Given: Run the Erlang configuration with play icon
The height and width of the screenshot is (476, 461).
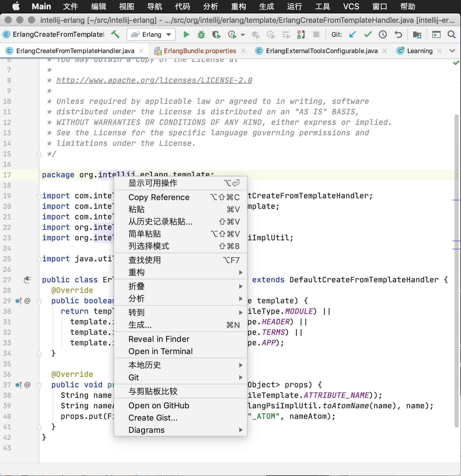Looking at the screenshot, I should [x=186, y=35].
